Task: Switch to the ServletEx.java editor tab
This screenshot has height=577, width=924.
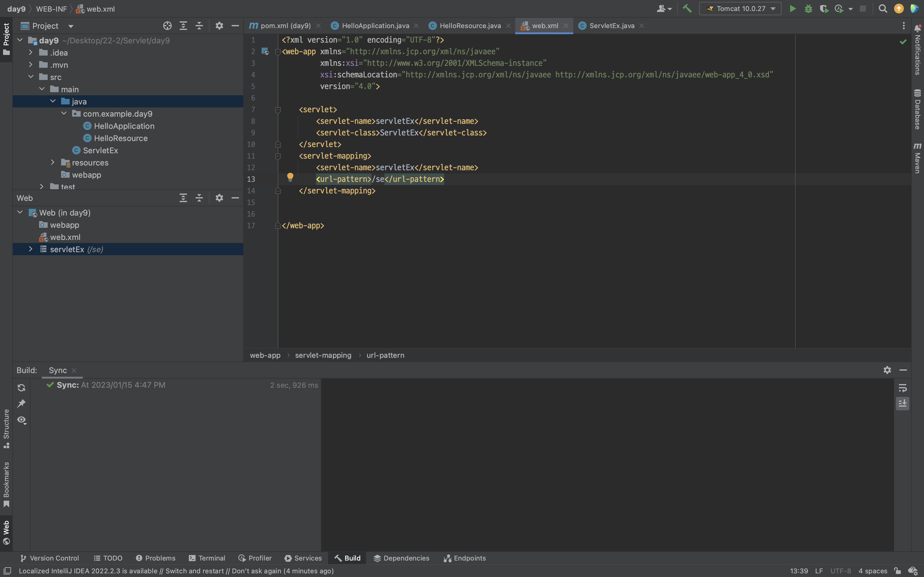Action: pyautogui.click(x=611, y=26)
